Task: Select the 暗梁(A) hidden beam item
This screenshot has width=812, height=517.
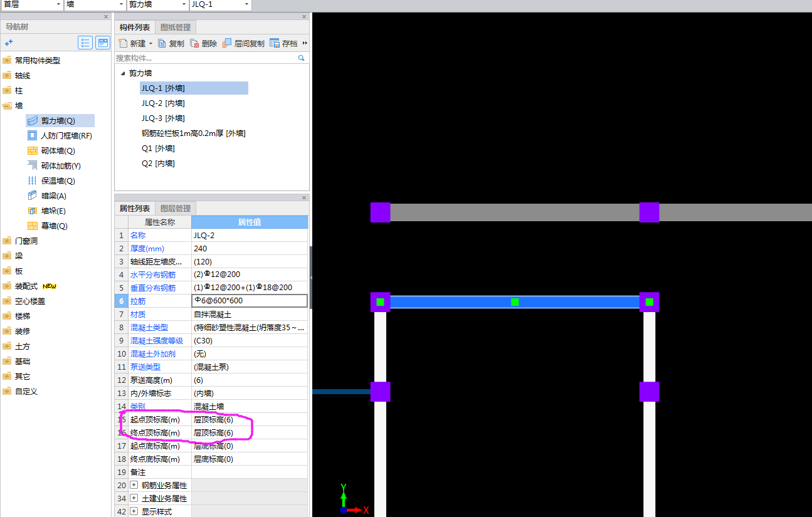Action: coord(47,196)
